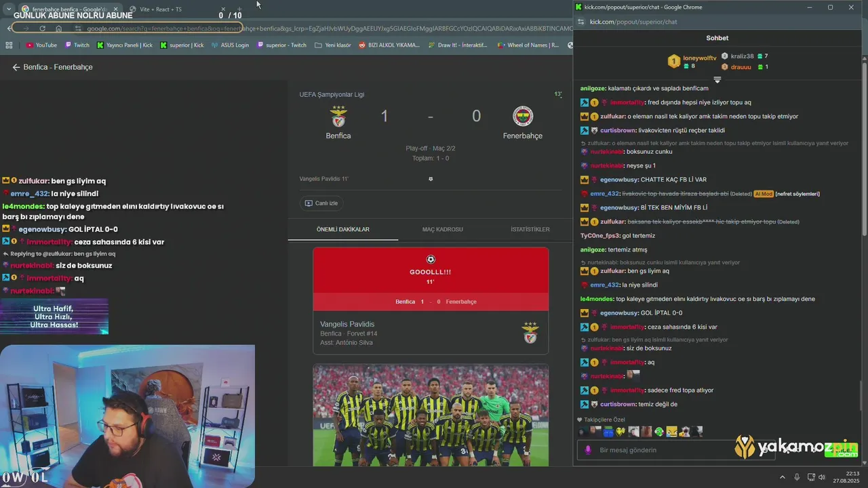The width and height of the screenshot is (868, 488).
Task: Open the tab search dropdown arrow
Action: click(9, 9)
